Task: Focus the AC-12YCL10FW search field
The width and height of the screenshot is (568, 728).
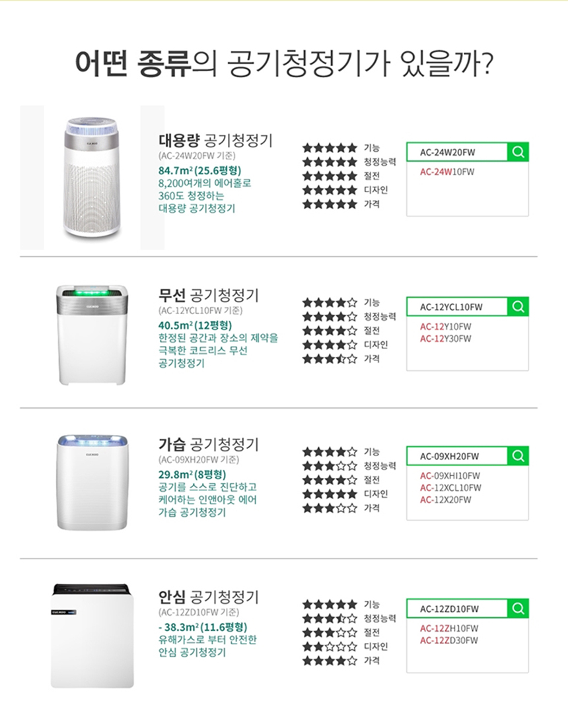Action: click(x=457, y=307)
